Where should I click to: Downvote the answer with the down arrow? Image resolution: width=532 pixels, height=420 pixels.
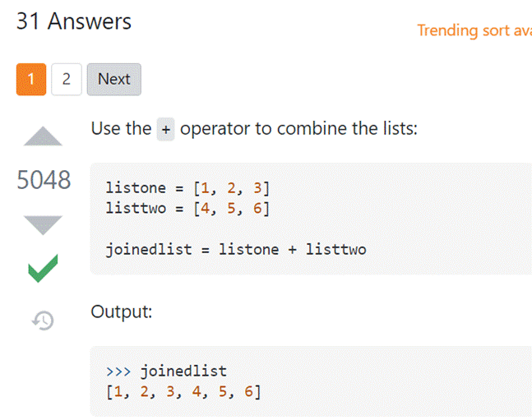click(43, 225)
